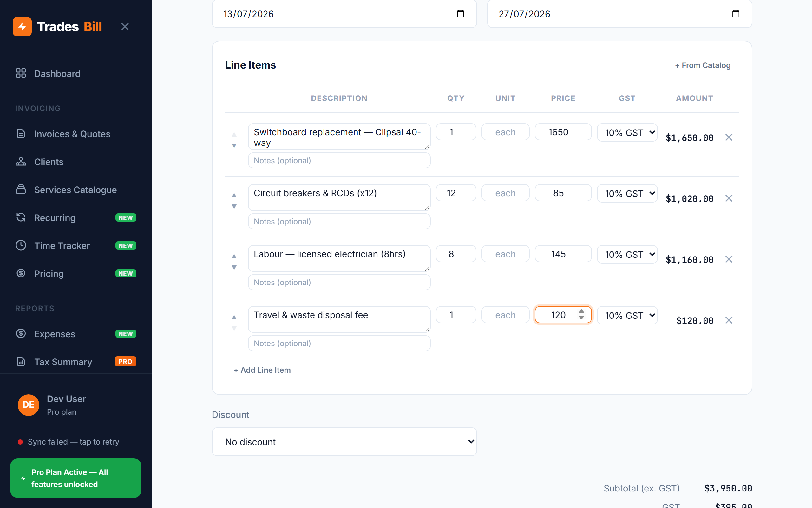Click the unit field in Labour row
The image size is (812, 508).
[505, 254]
